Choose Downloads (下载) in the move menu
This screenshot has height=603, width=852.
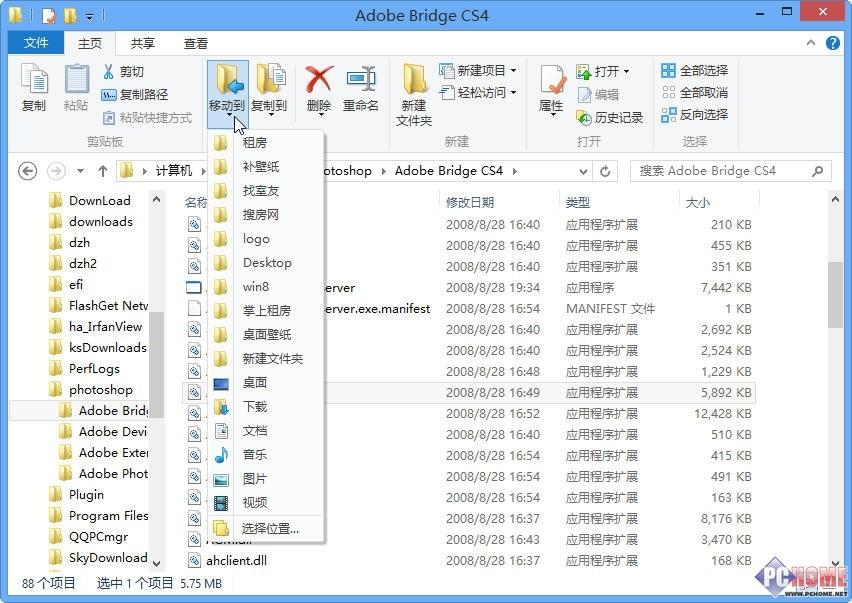pos(266,407)
